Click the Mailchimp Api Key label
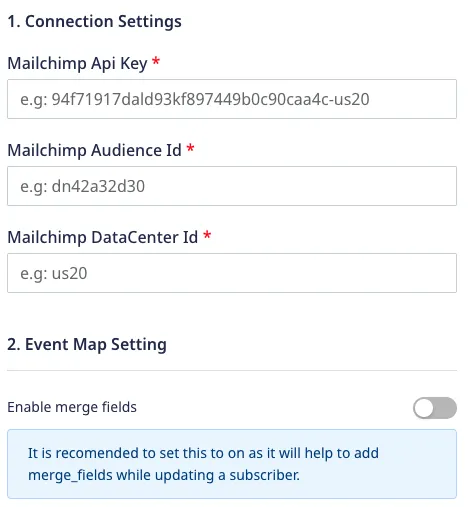The width and height of the screenshot is (468, 507). tap(77, 63)
